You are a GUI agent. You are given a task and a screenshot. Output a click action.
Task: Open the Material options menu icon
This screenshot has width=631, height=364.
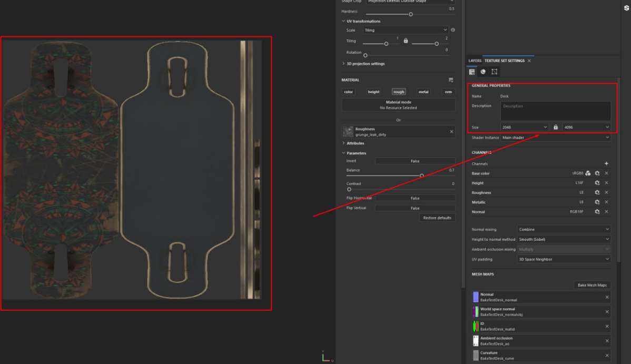(451, 80)
